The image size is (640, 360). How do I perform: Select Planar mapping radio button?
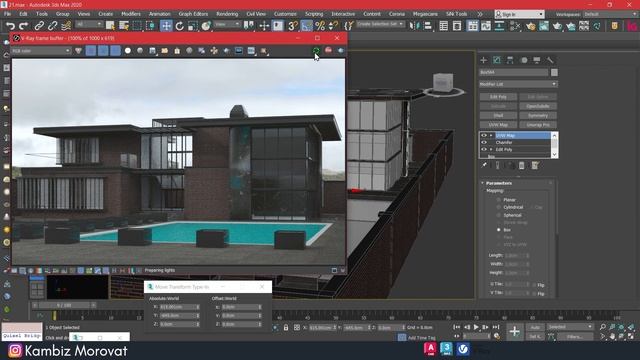point(499,200)
